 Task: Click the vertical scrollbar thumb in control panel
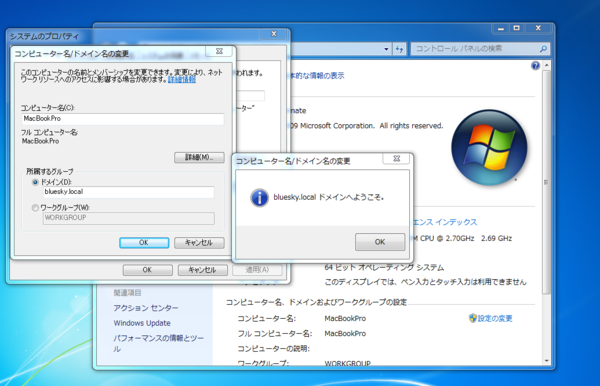546,182
